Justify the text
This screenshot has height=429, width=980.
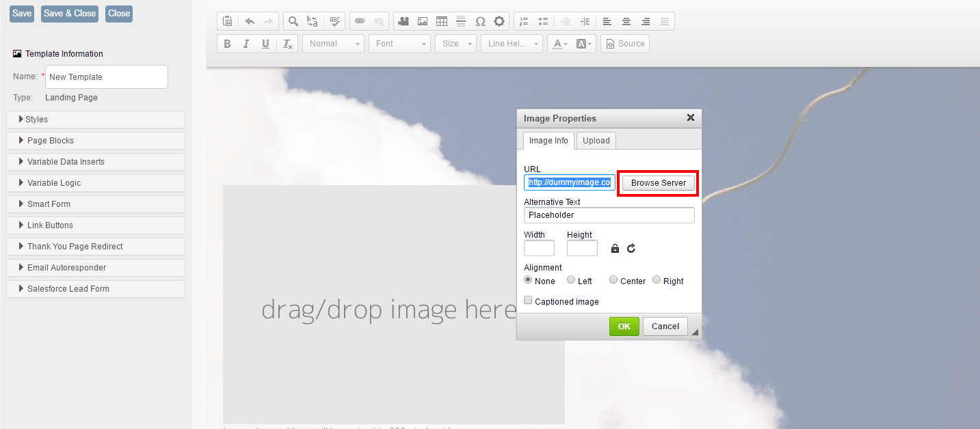pyautogui.click(x=665, y=21)
